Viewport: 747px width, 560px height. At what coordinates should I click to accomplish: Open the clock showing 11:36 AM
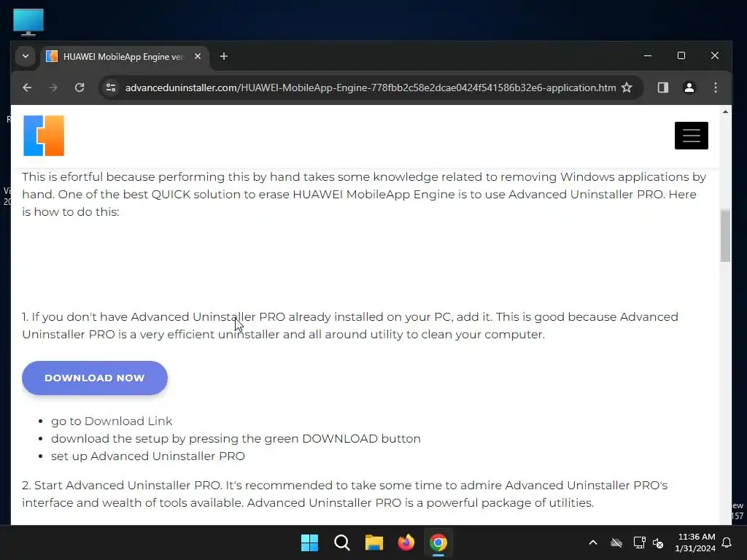click(695, 542)
